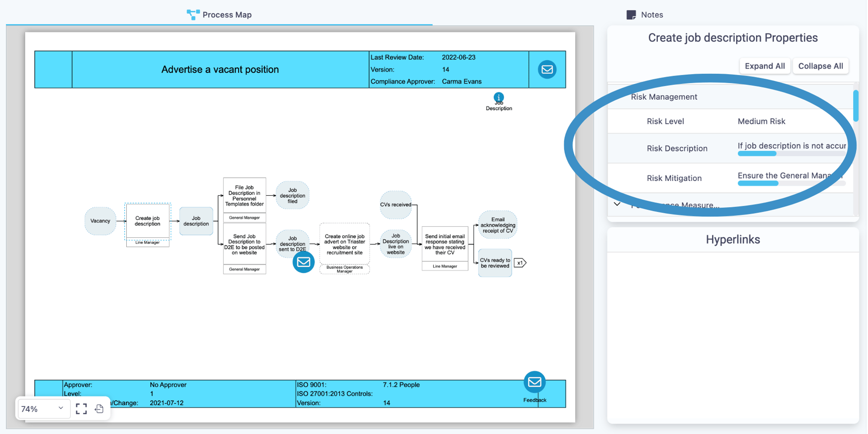This screenshot has height=434, width=868.
Task: Select the 'CVs ready to be reviewed' shape
Action: click(494, 263)
